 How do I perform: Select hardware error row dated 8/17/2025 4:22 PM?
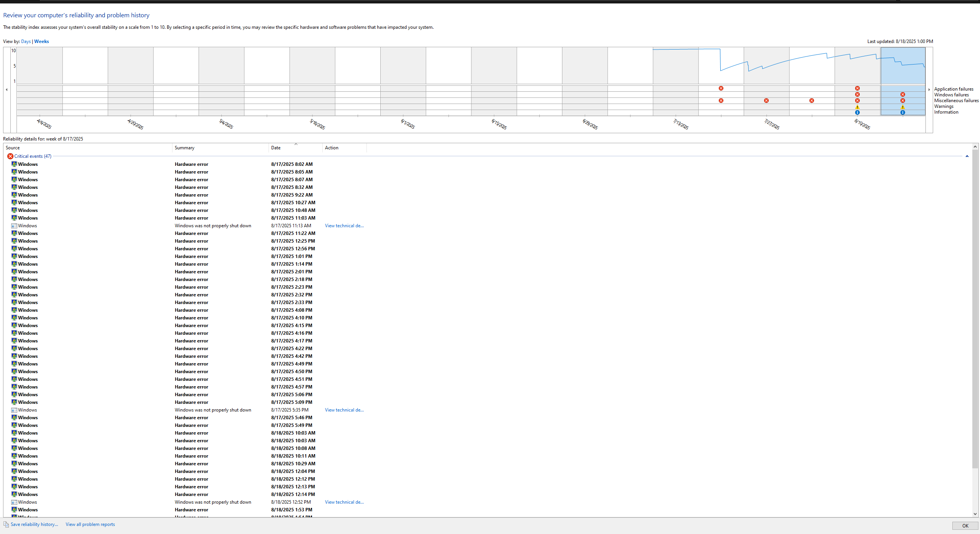point(487,349)
